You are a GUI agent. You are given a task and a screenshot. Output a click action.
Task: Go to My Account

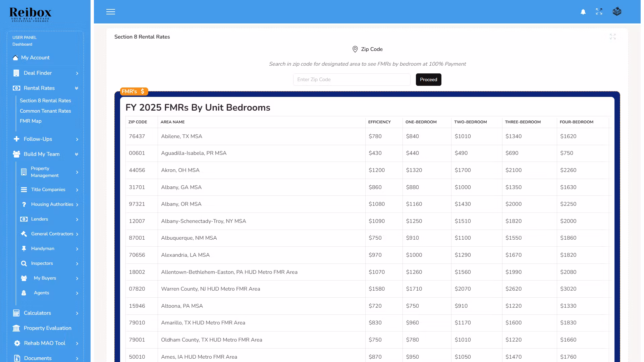(x=35, y=58)
